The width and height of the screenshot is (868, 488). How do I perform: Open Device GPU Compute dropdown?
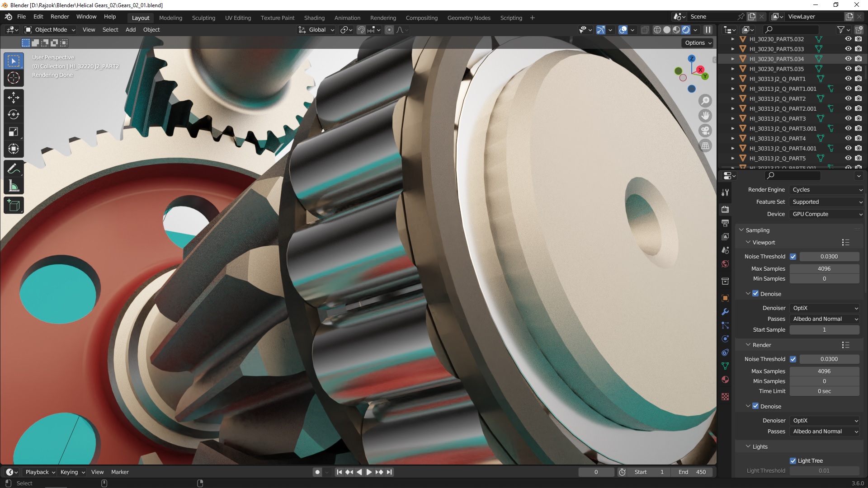pos(827,214)
